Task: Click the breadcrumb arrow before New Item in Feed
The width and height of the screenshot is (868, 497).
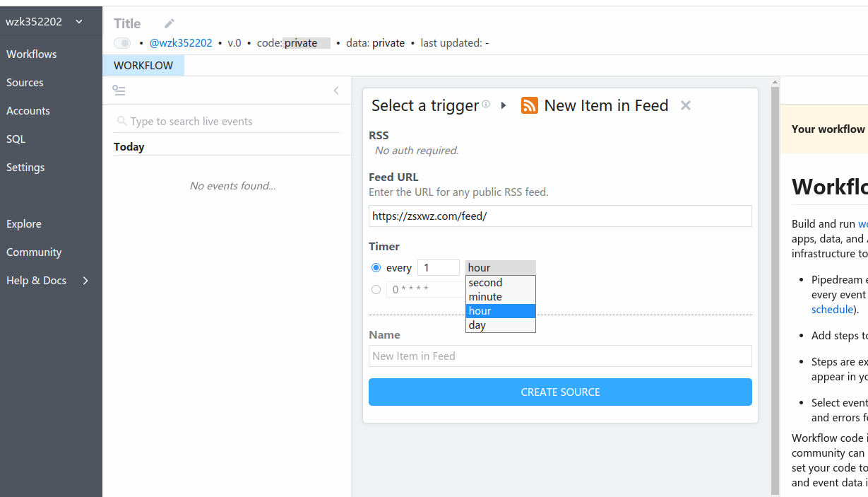Action: click(x=504, y=105)
